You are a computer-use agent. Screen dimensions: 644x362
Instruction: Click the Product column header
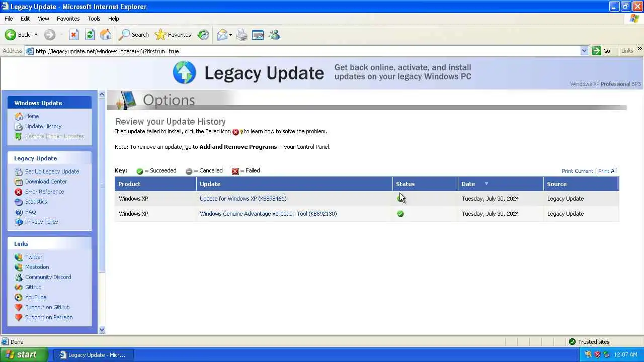[x=155, y=184]
